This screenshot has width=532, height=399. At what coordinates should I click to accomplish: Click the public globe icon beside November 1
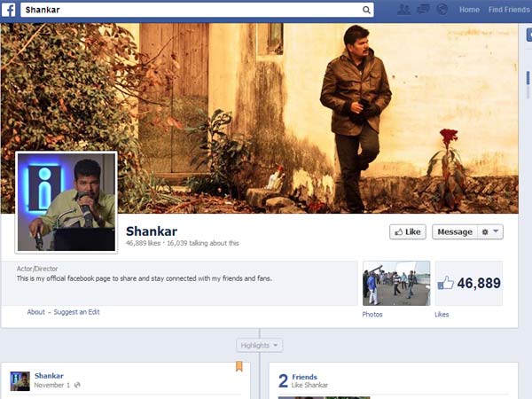(x=77, y=386)
